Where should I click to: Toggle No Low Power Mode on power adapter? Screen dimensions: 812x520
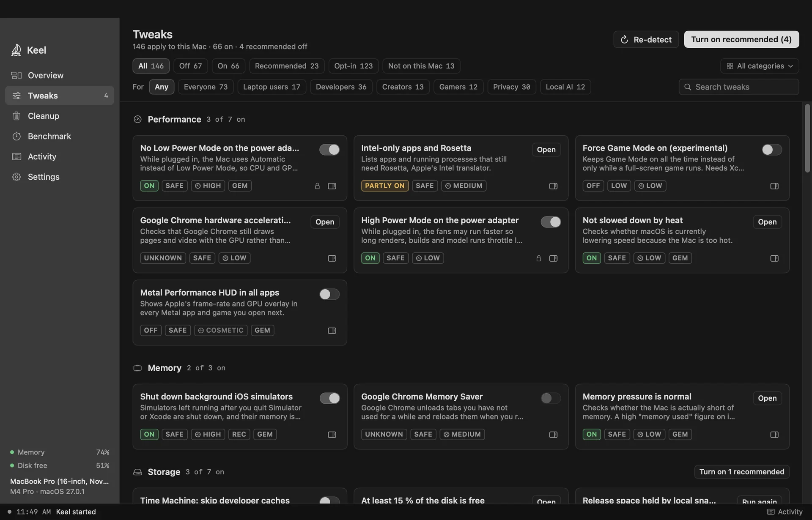(x=329, y=150)
